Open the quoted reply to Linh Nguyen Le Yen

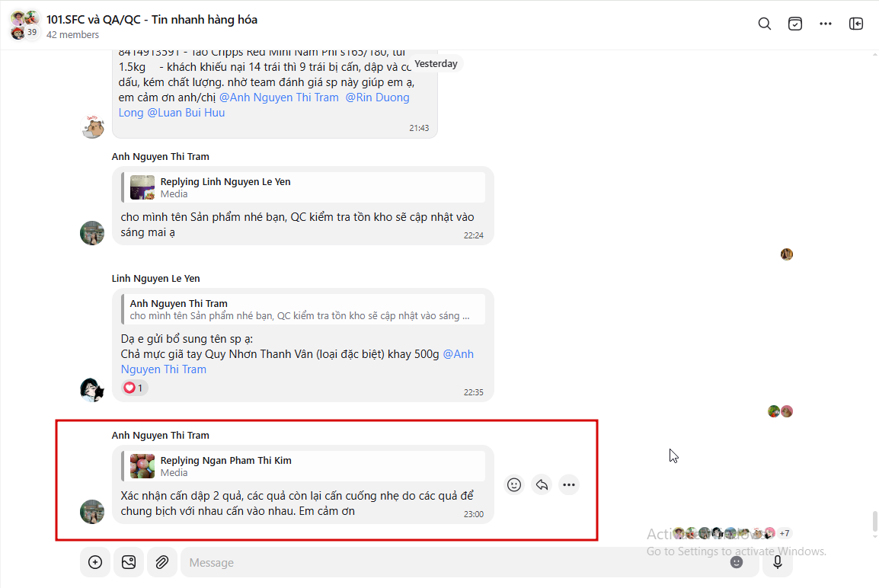(303, 187)
